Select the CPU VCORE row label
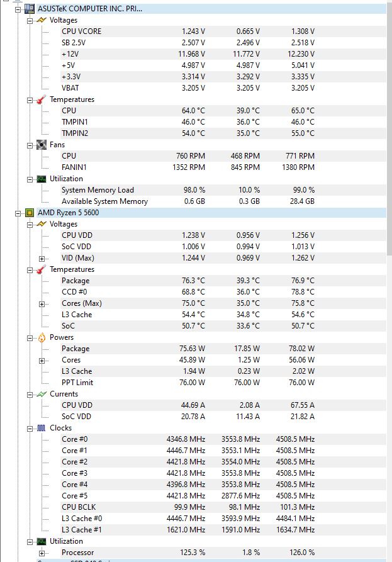Screen dimensions: 392x562 (81, 31)
